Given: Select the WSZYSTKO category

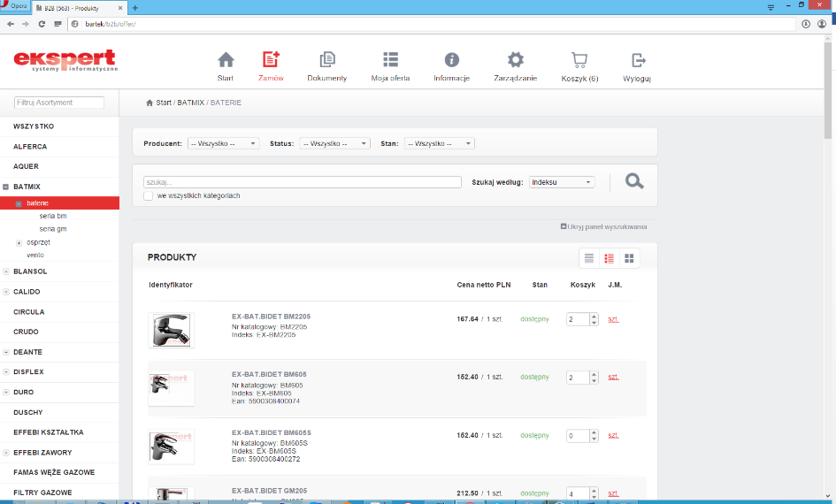Looking at the screenshot, I should 34,126.
